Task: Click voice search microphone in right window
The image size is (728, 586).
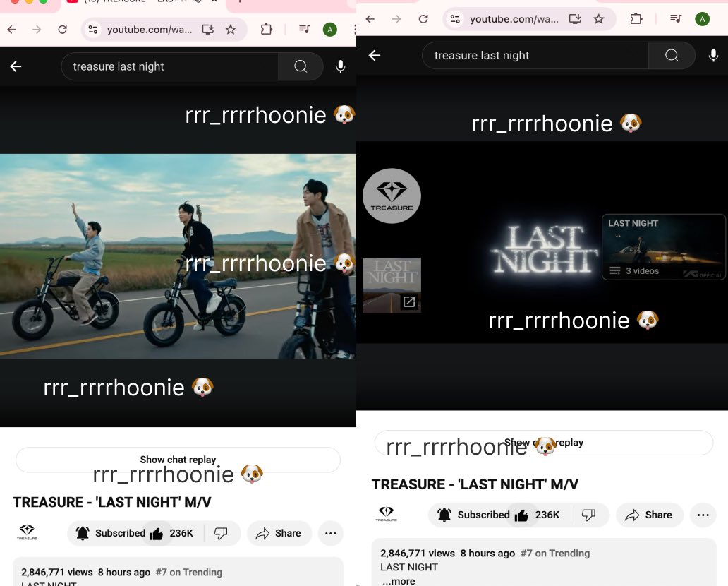Action: 713,55
